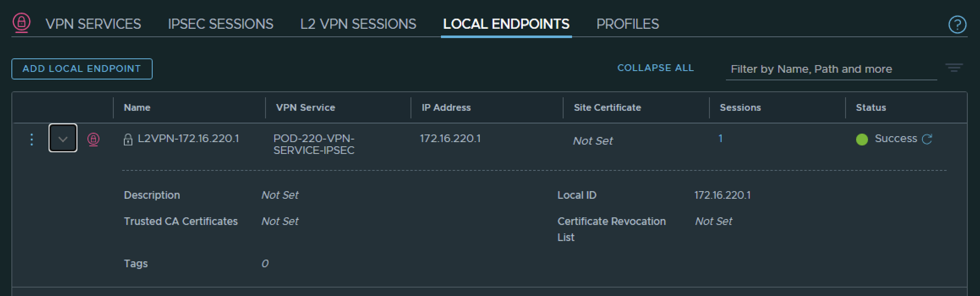Click the pink endpoint icon in the L2VPN row
980x296 pixels.
tap(93, 139)
